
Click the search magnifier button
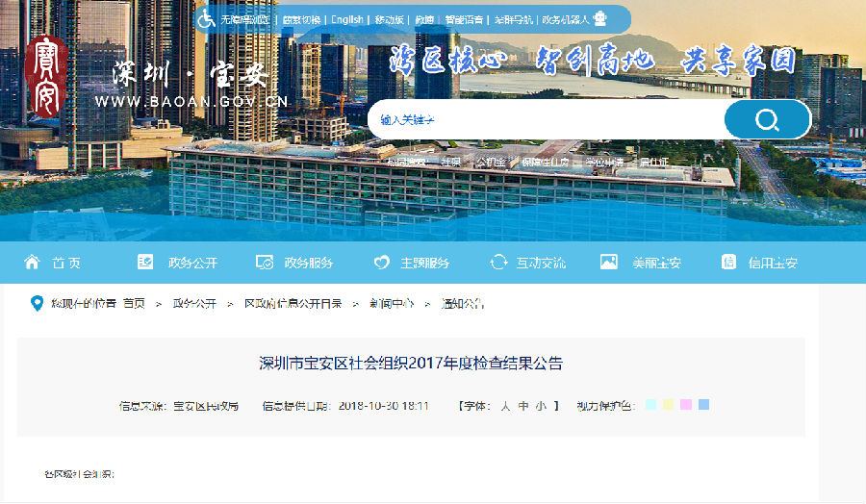click(x=767, y=120)
